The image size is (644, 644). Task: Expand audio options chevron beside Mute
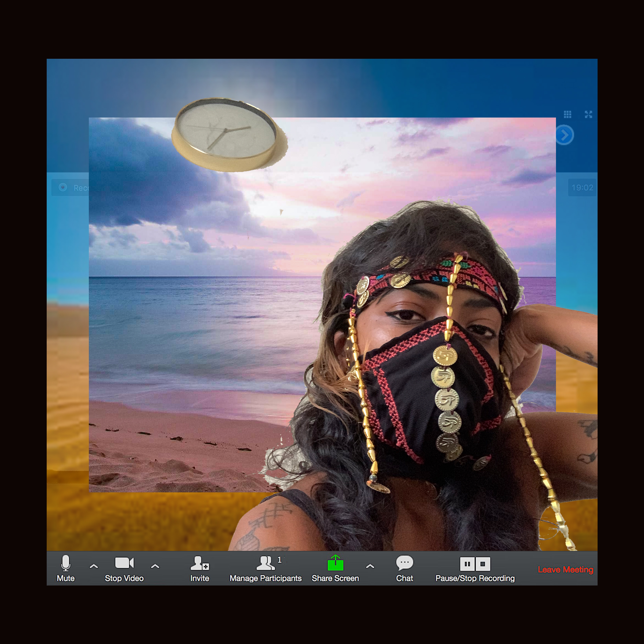click(94, 566)
